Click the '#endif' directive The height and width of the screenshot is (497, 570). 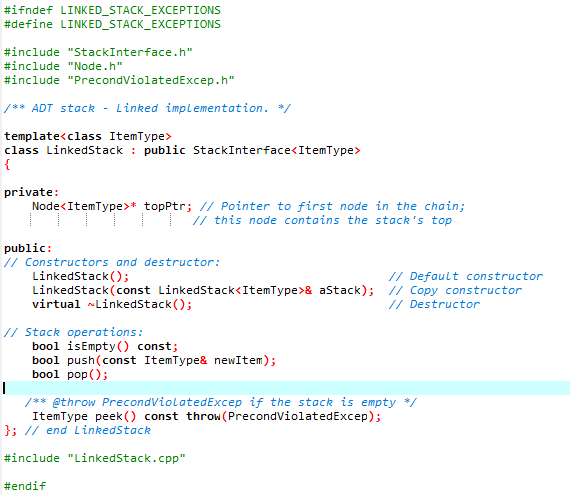point(25,486)
